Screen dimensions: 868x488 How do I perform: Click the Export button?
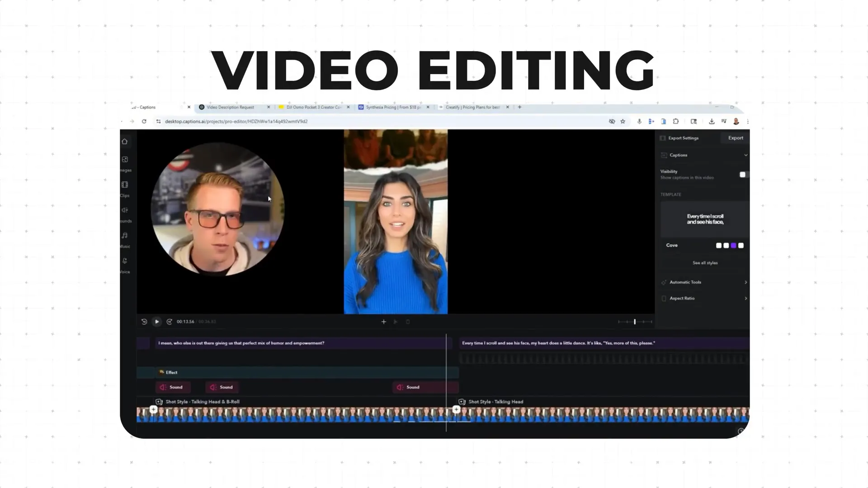point(735,138)
